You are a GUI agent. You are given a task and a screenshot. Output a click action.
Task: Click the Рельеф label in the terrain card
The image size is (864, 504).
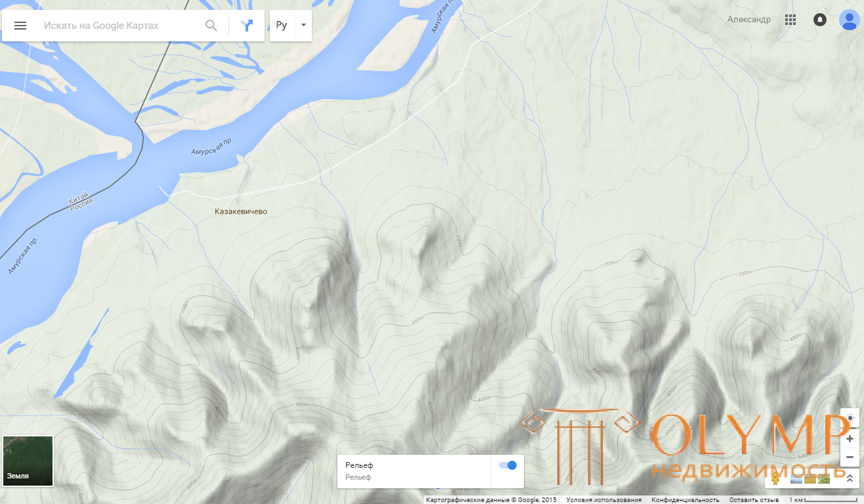point(359,465)
